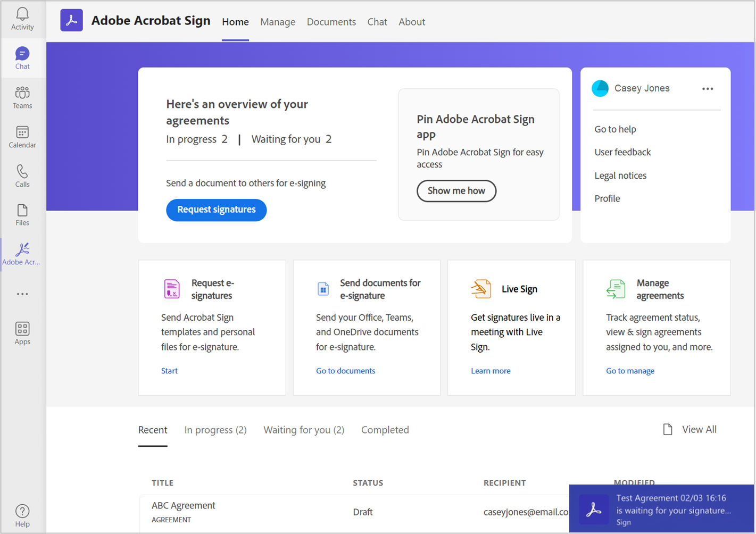The image size is (756, 534).
Task: Click the RECIPIENT column header
Action: pyautogui.click(x=504, y=483)
